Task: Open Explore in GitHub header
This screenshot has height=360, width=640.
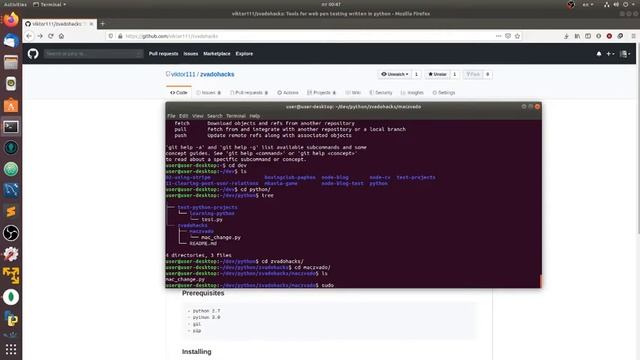Action: pyautogui.click(x=244, y=53)
